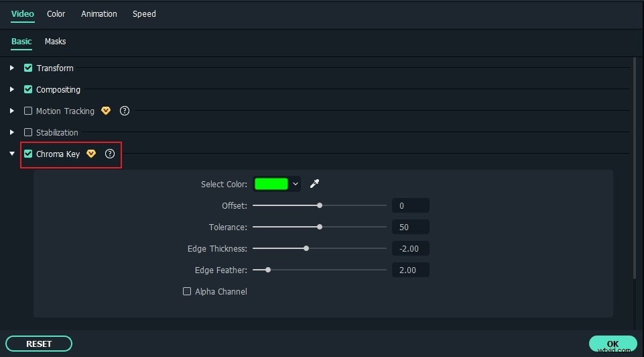Enable the Alpha Channel checkbox

pos(187,291)
